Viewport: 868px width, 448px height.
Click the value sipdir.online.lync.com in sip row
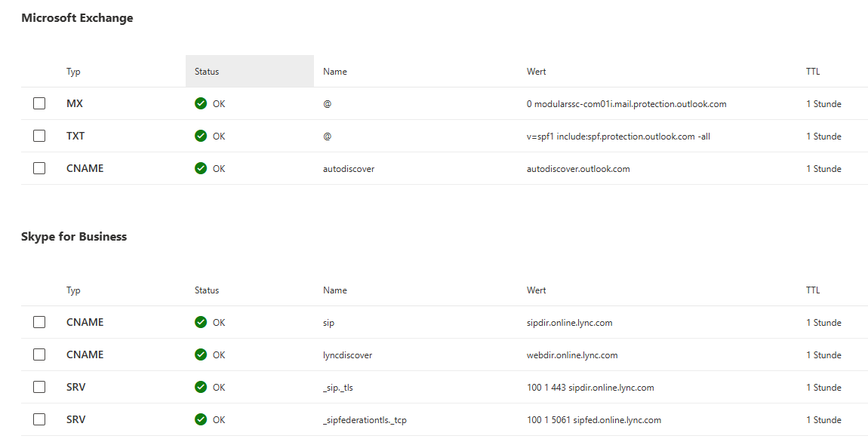[570, 323]
